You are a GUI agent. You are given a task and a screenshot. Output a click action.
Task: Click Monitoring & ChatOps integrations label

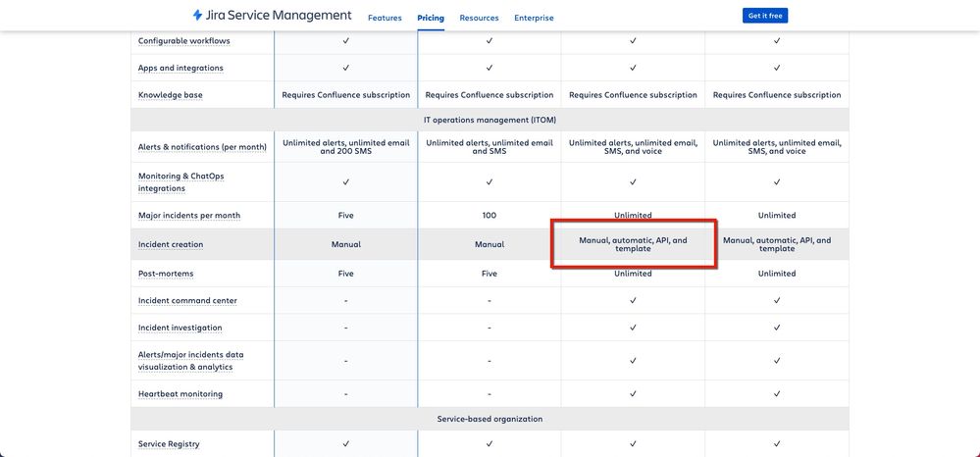181,182
